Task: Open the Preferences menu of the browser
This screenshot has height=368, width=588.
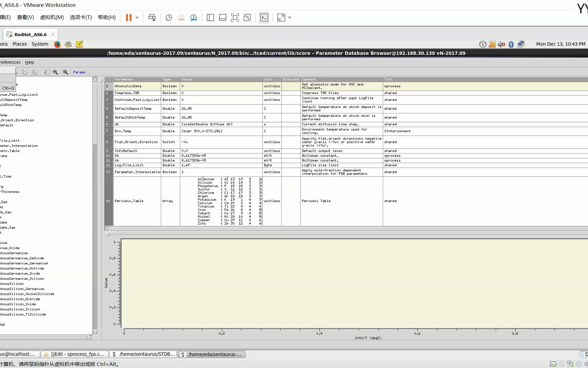Action: (x=10, y=62)
